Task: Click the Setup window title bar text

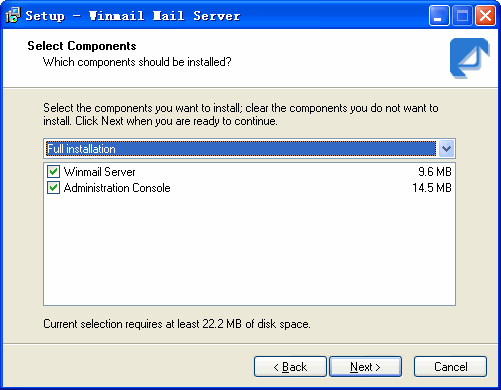Action: 133,16
